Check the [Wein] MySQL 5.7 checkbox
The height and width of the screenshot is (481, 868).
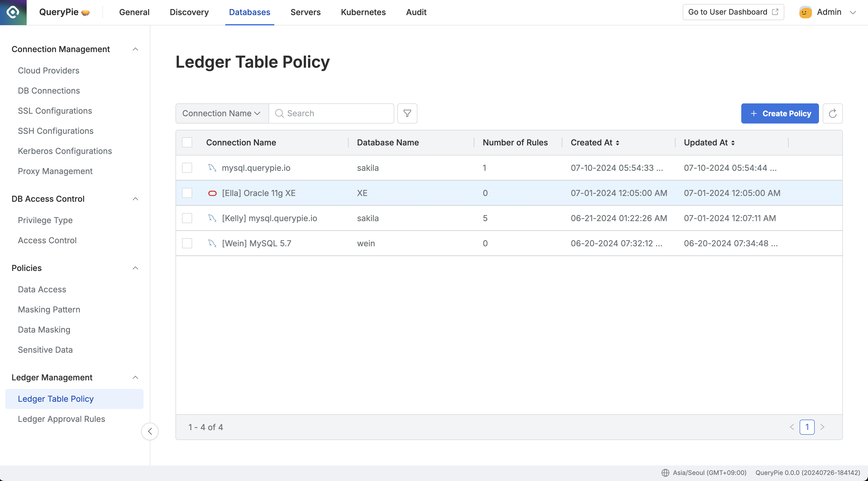187,243
